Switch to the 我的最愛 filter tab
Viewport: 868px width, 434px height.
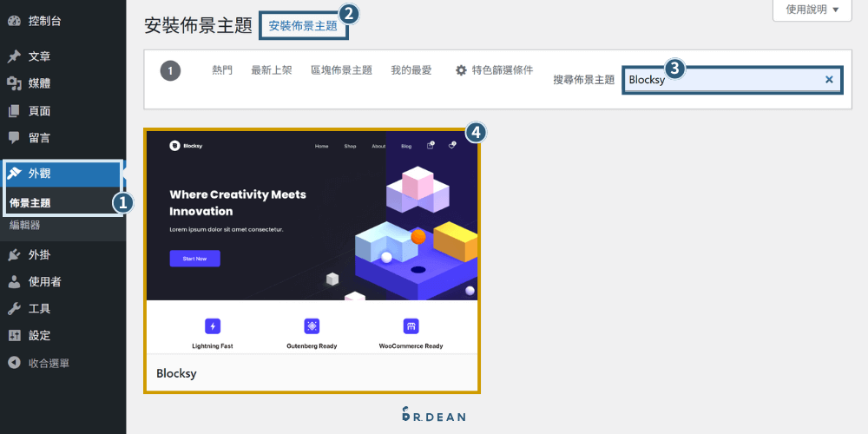coord(411,70)
